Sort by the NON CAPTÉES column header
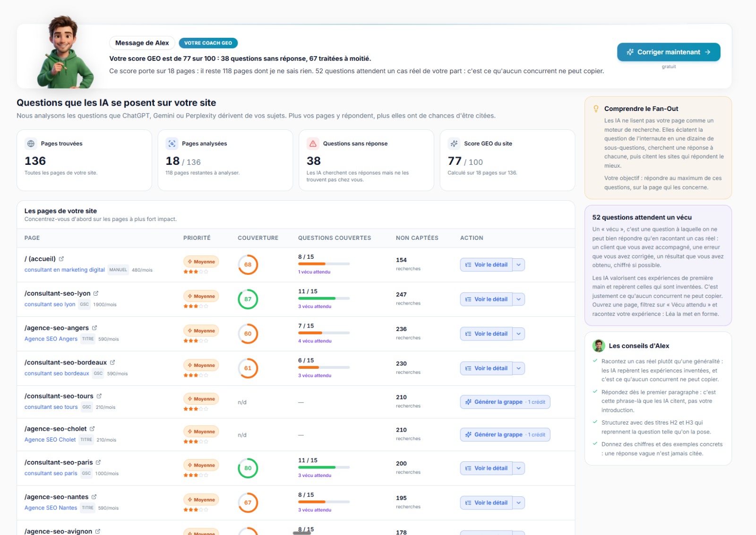 coord(417,238)
